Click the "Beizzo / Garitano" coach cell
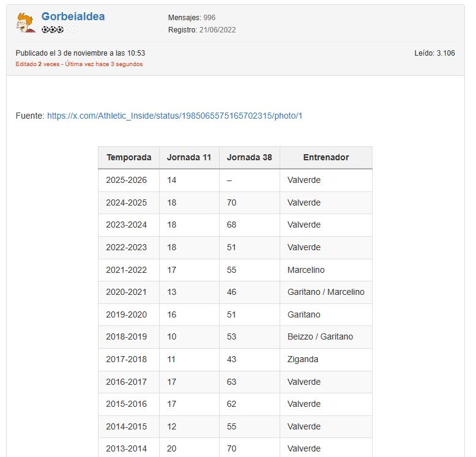The image size is (476, 457). click(320, 336)
